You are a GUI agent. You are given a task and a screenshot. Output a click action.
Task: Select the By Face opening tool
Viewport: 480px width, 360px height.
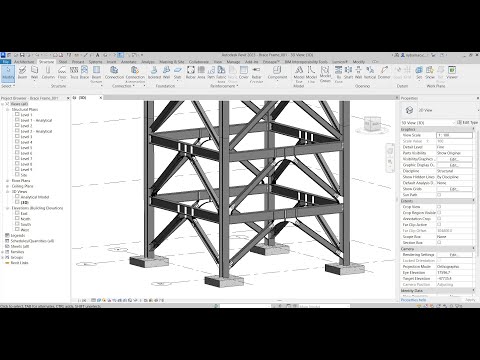(339, 74)
